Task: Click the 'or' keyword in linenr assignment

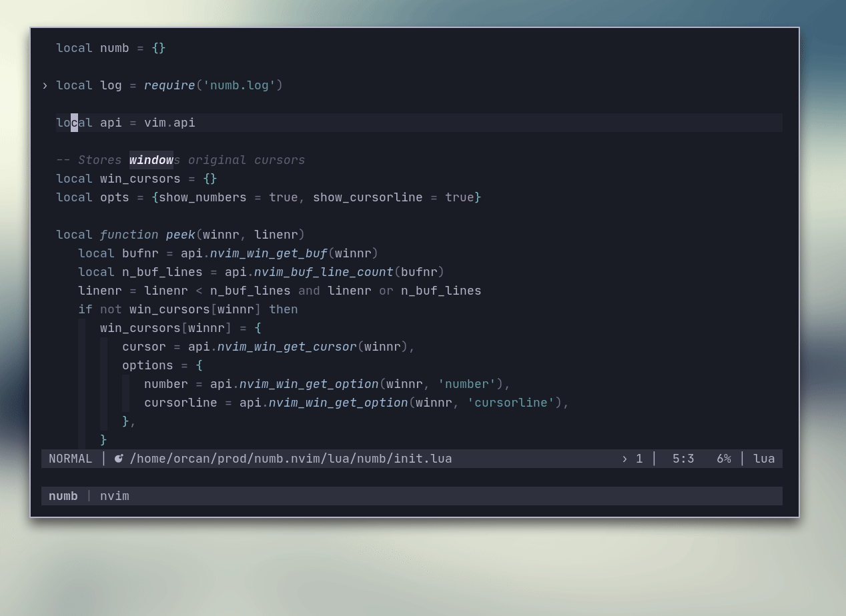Action: [x=386, y=291]
